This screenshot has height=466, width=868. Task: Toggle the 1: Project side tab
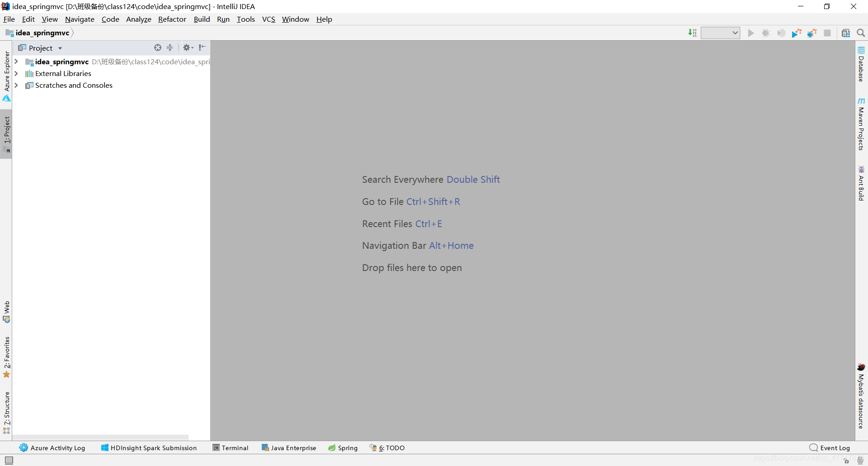coord(7,133)
